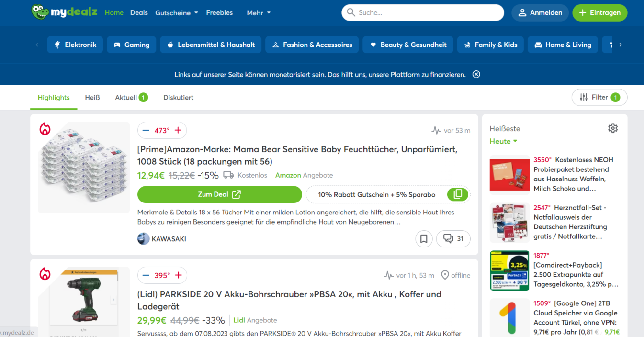Expand the Mehr dropdown menu
The width and height of the screenshot is (644, 337).
tap(259, 13)
